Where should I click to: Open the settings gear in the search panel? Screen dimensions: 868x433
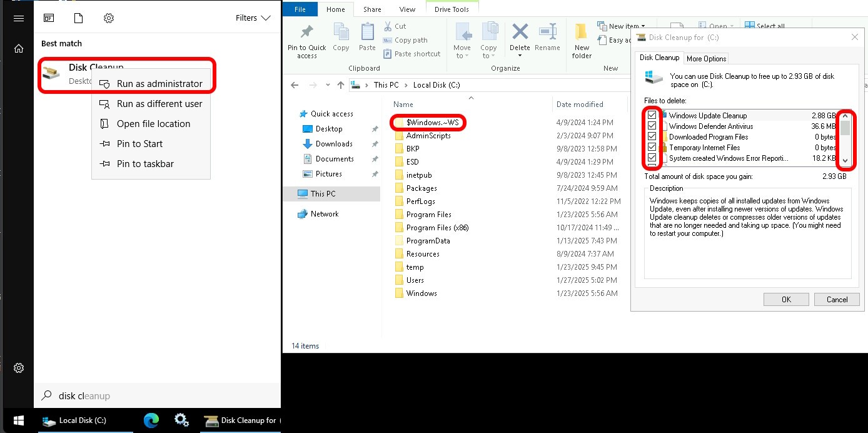click(x=109, y=18)
